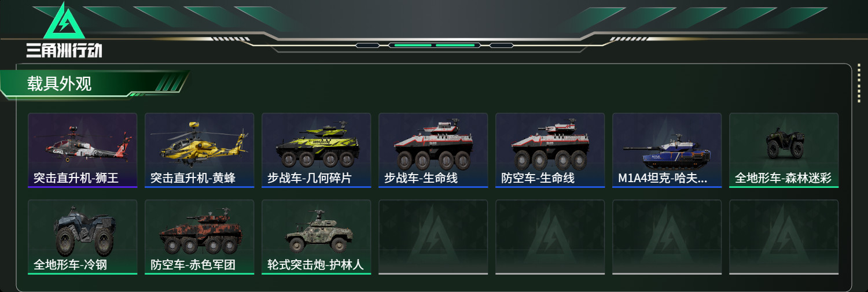
Task: Click the 三角洲行动 triangle logo
Action: [65, 21]
